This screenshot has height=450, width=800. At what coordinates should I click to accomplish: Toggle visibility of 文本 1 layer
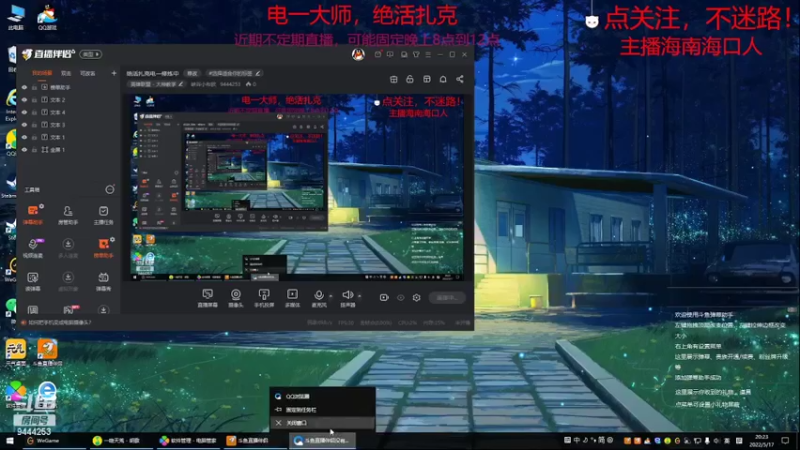tap(24, 137)
